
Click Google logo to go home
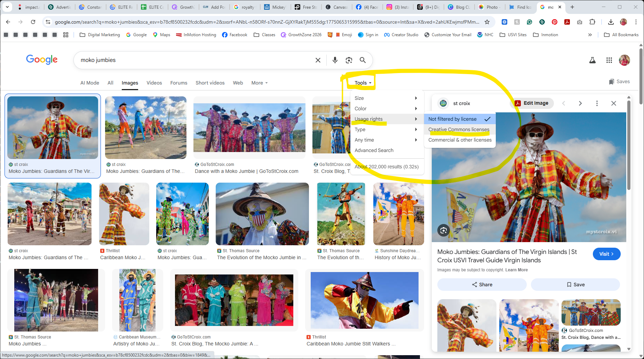pos(42,59)
